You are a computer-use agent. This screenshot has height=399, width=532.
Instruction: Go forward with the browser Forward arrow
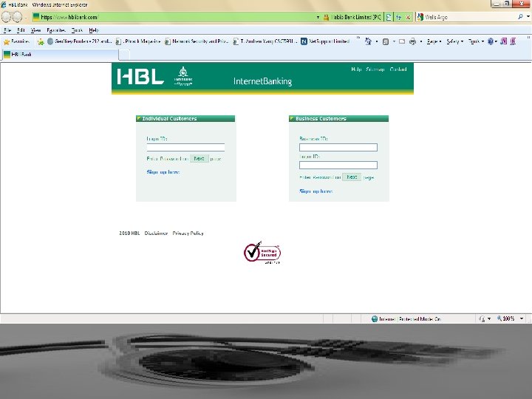click(17, 16)
